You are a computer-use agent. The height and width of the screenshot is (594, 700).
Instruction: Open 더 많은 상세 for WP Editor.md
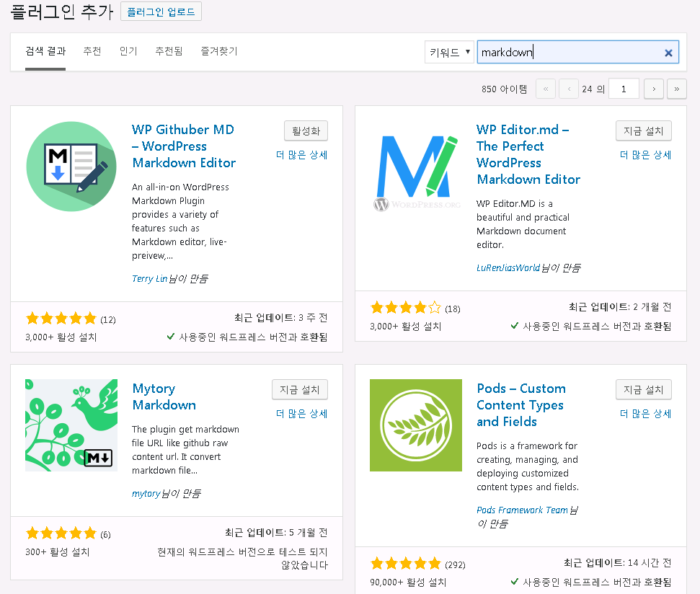pyautogui.click(x=645, y=155)
